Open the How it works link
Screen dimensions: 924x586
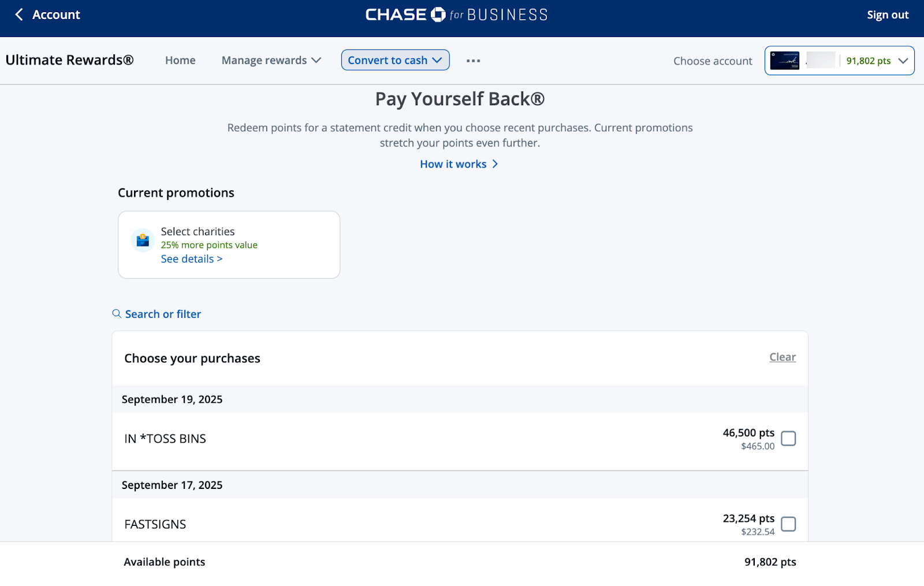click(x=453, y=164)
